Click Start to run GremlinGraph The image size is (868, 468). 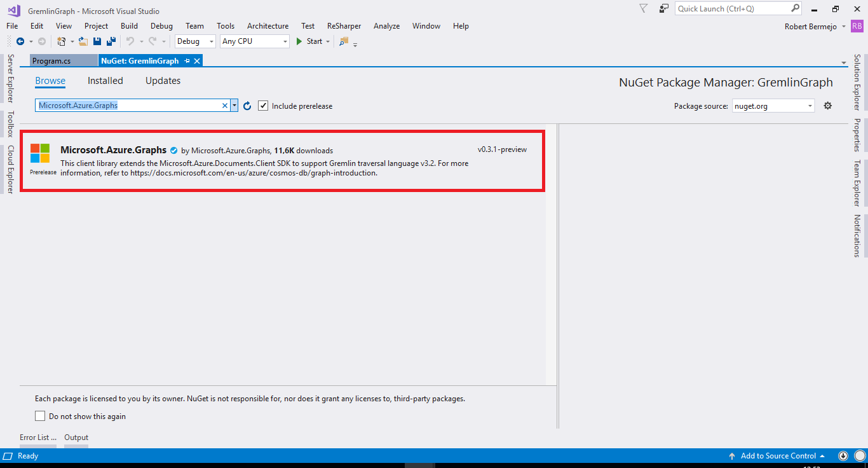pos(310,41)
